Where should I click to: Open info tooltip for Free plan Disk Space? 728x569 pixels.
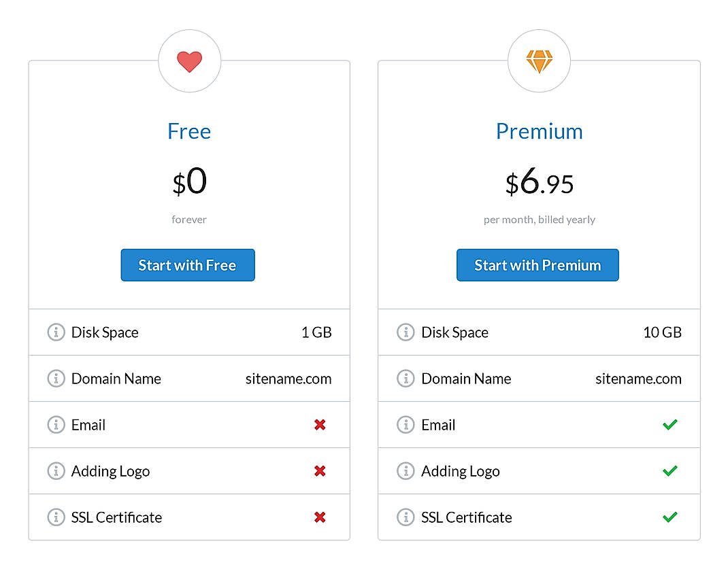point(56,332)
